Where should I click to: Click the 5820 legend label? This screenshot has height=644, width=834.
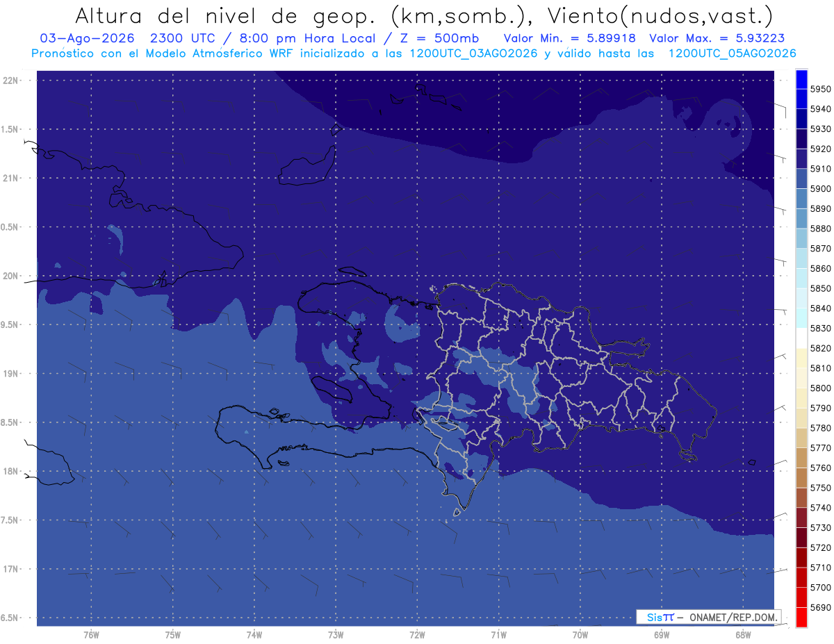tap(820, 348)
